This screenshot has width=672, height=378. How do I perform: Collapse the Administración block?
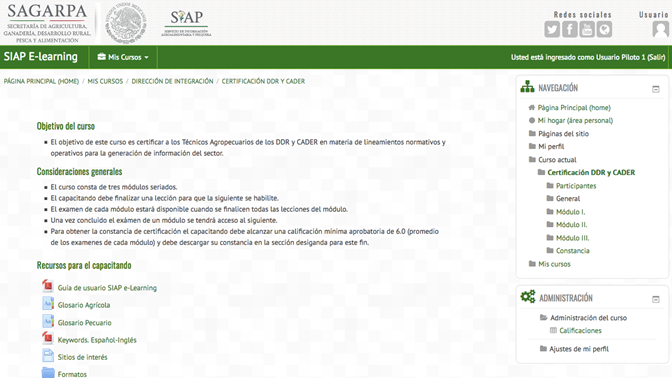[656, 299]
